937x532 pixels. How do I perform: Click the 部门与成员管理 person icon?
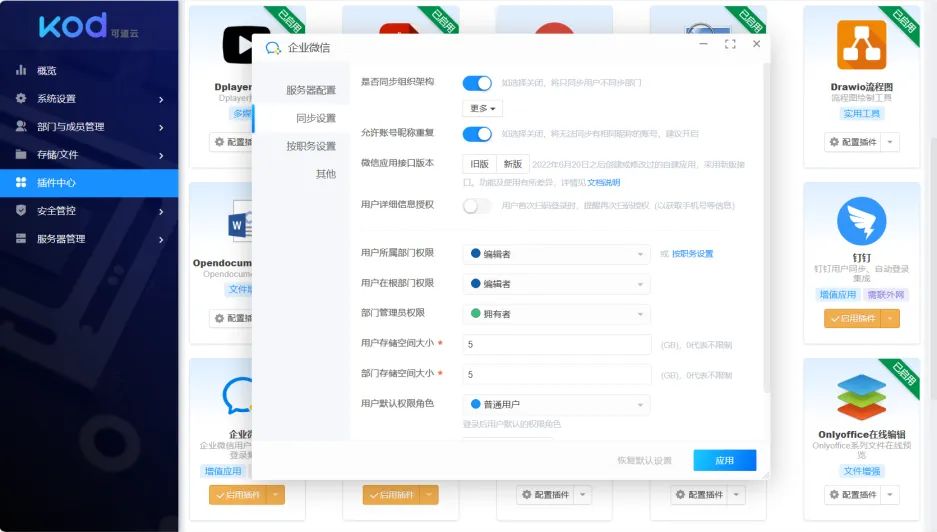point(21,126)
